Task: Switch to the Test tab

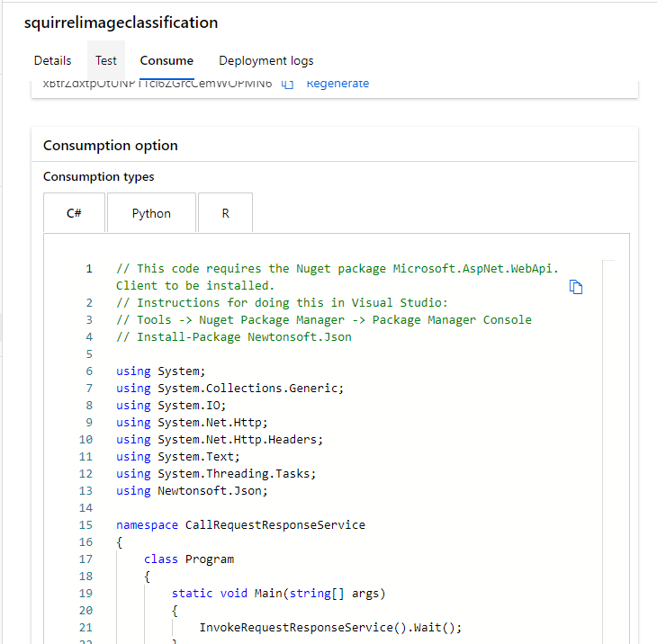Action: (106, 61)
